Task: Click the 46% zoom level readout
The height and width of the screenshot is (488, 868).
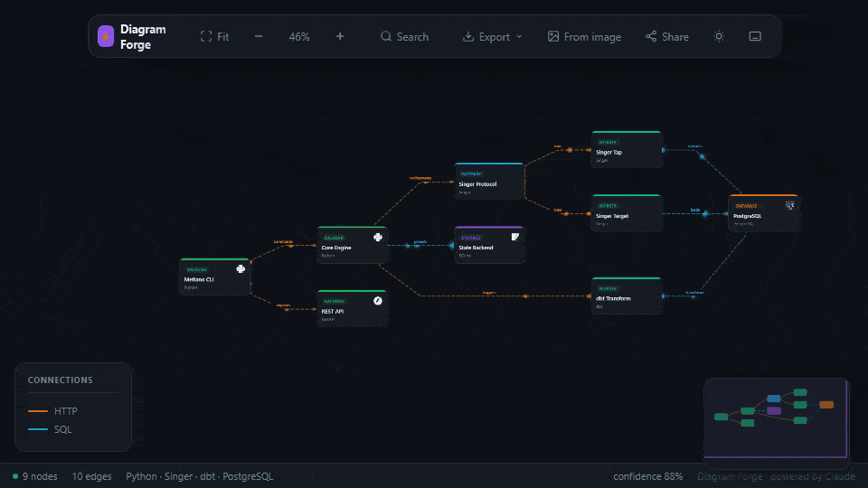Action: [299, 36]
